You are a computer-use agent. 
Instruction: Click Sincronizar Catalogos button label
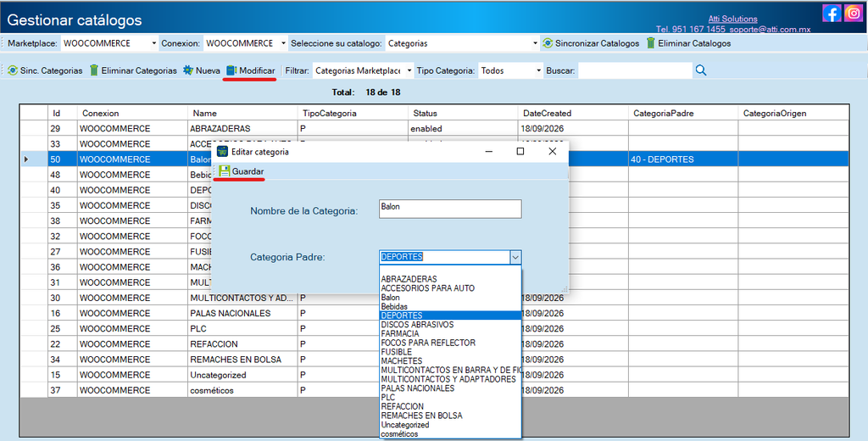[x=597, y=43]
